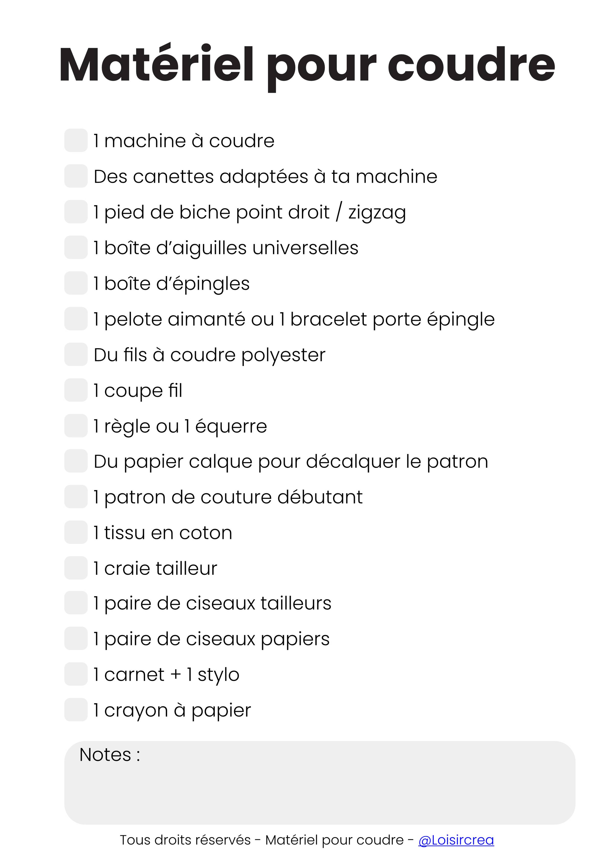Open the @Loisircrea link

[456, 840]
